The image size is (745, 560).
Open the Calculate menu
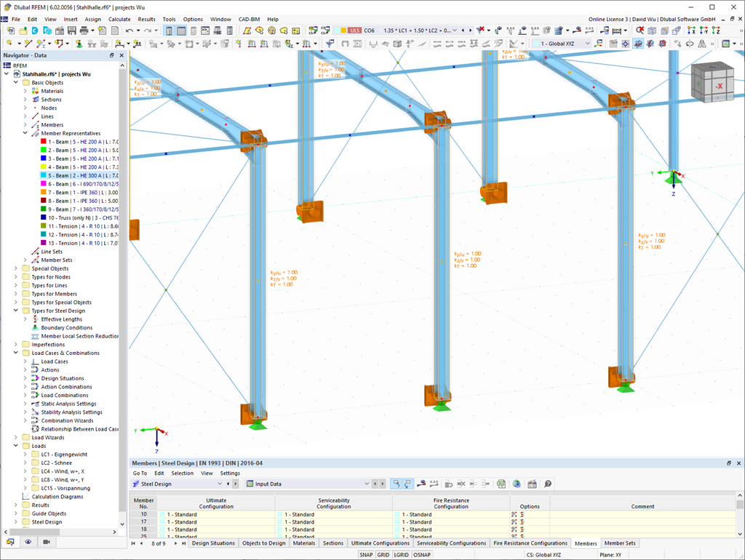click(x=119, y=19)
